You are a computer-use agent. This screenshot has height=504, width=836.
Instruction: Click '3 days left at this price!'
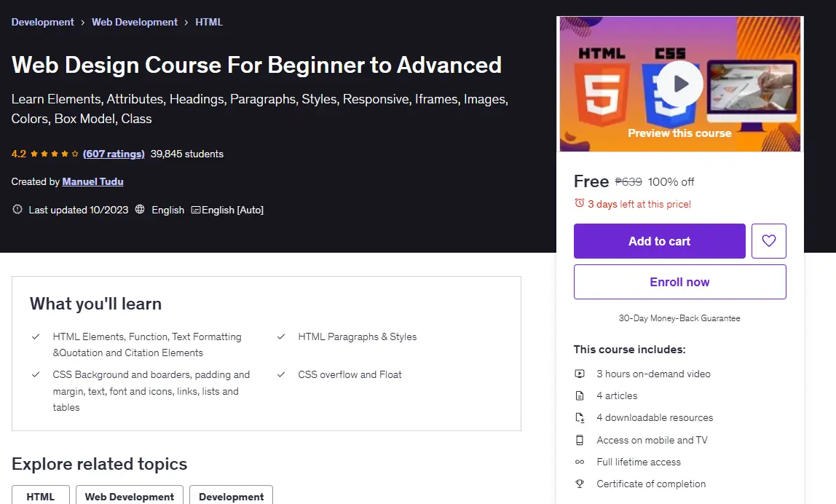(x=639, y=204)
